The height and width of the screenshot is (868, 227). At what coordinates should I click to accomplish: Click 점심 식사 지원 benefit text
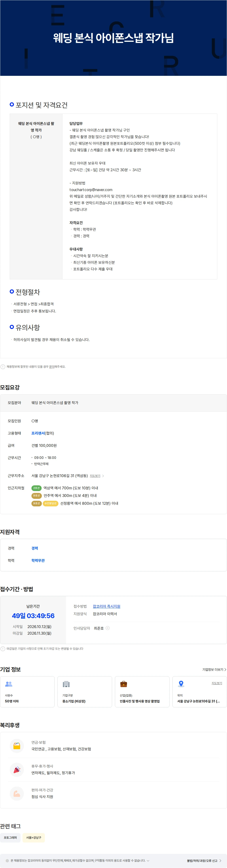(x=42, y=797)
